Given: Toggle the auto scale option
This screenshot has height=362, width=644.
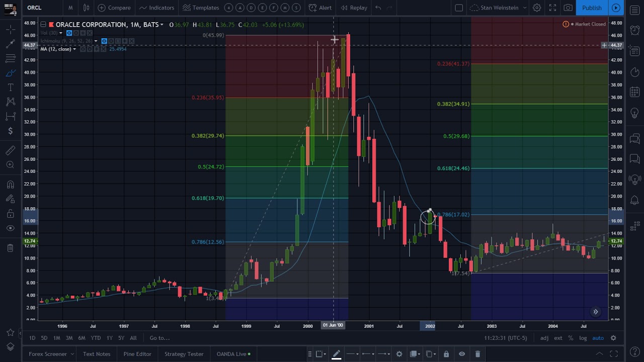Looking at the screenshot, I should [598, 338].
